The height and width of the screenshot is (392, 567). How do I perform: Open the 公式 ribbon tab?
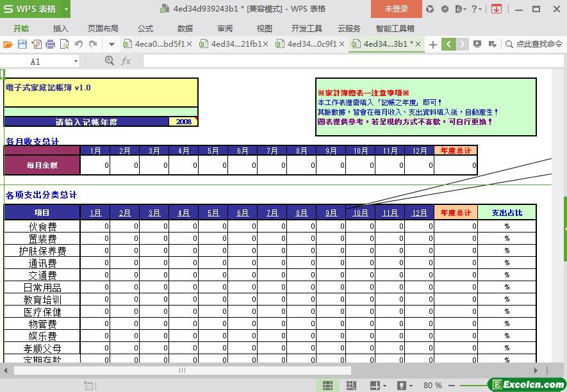145,28
